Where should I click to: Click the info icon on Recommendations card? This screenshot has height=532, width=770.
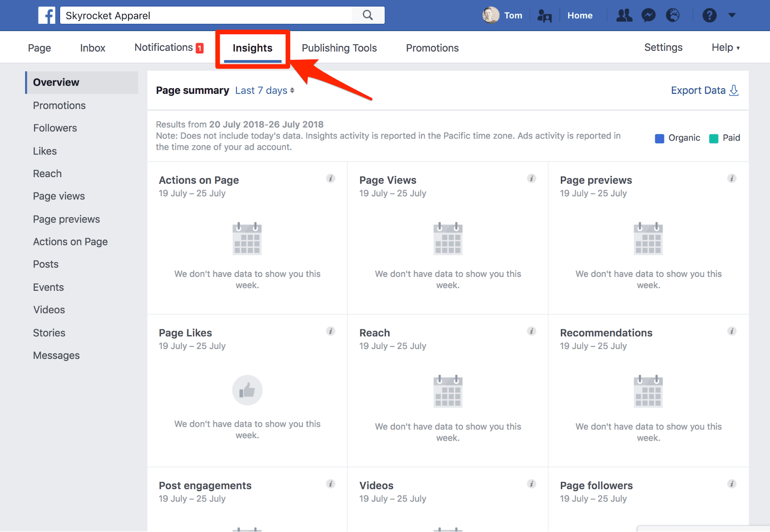[732, 331]
